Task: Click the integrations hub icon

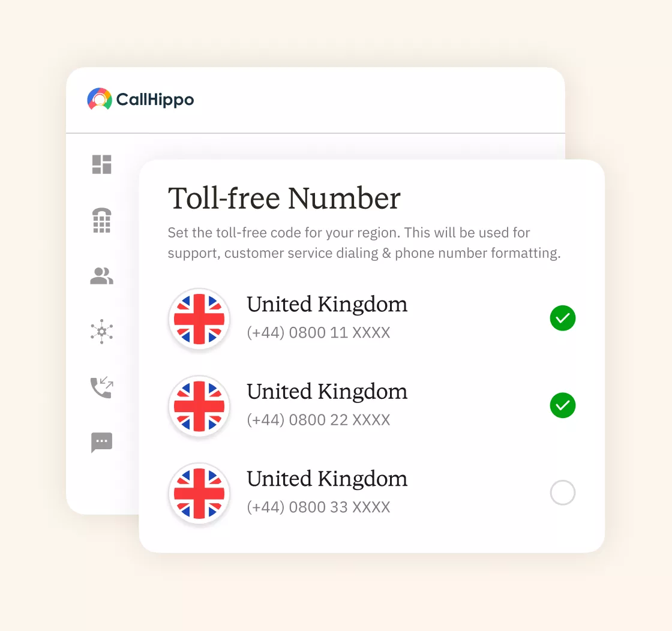Action: tap(102, 332)
